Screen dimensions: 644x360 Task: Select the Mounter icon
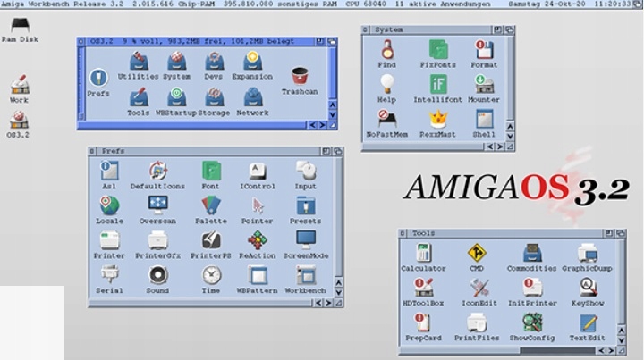point(484,84)
